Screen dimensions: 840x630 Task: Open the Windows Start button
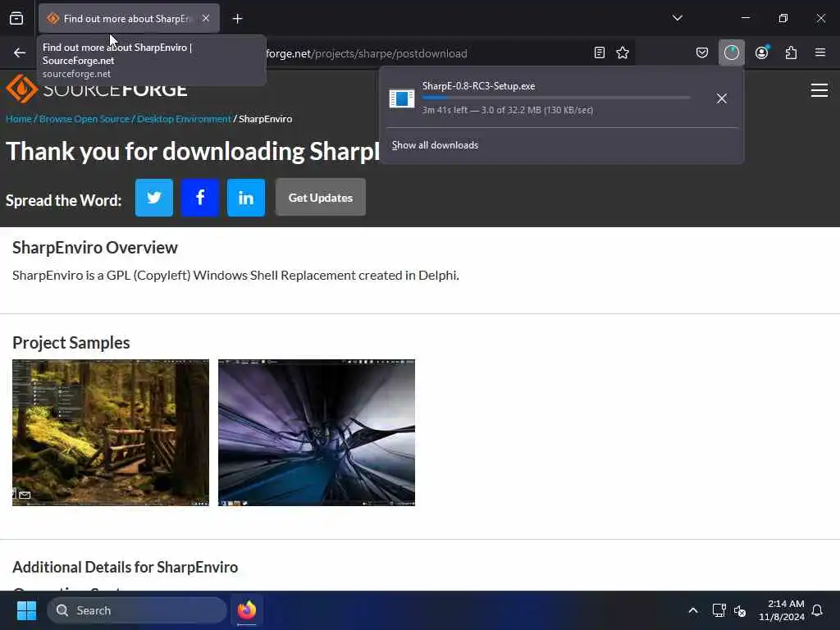[x=26, y=610]
